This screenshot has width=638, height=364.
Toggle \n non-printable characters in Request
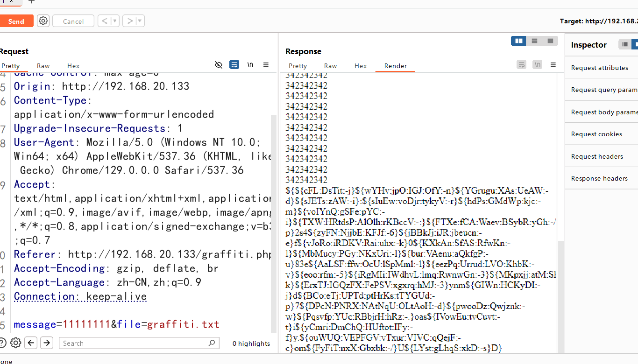click(250, 65)
